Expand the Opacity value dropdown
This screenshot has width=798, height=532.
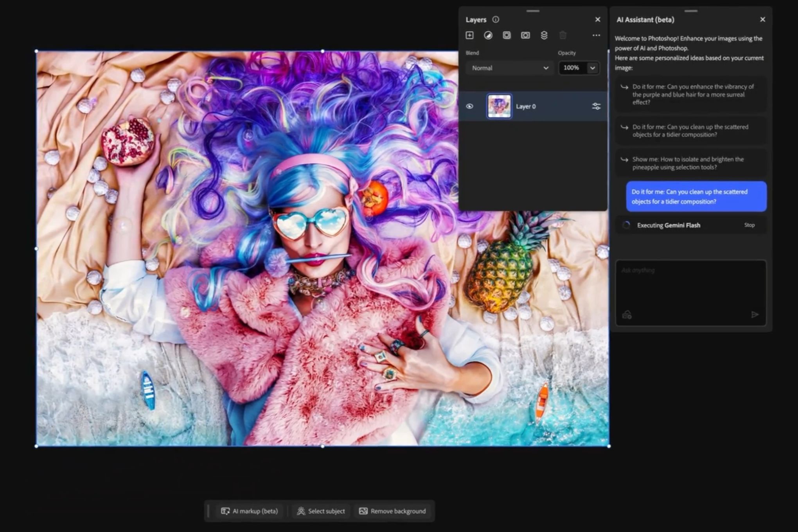pyautogui.click(x=593, y=68)
